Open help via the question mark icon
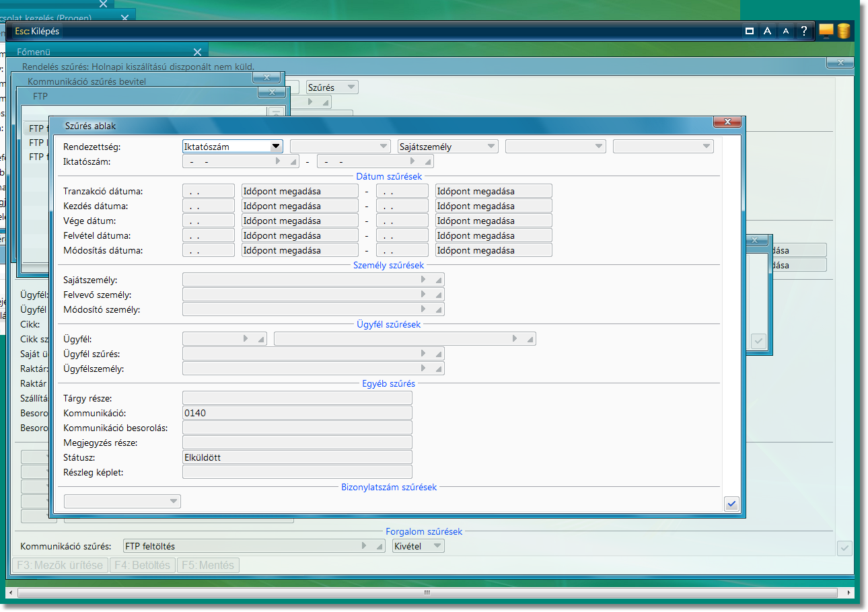The height and width of the screenshot is (612, 868). 803,31
